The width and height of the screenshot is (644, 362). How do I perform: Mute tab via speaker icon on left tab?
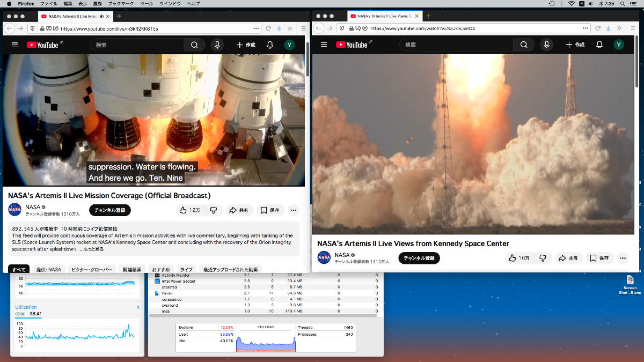(x=102, y=16)
